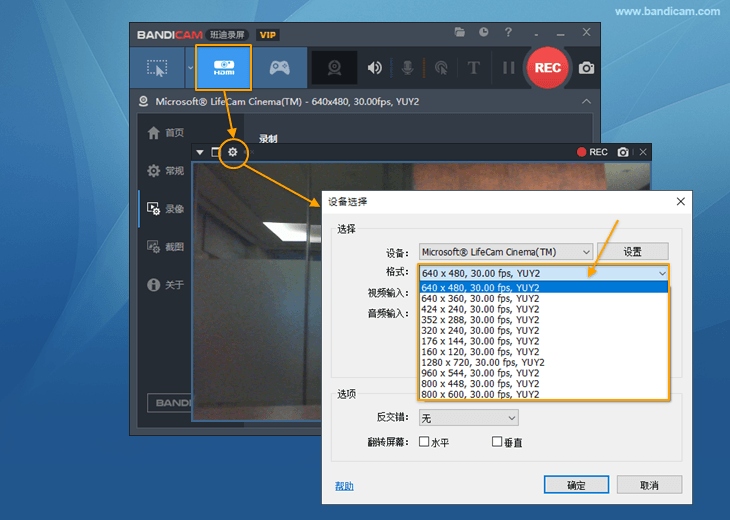Enable the 水平 horizontal flip checkbox
This screenshot has width=730, height=520.
coord(424,441)
